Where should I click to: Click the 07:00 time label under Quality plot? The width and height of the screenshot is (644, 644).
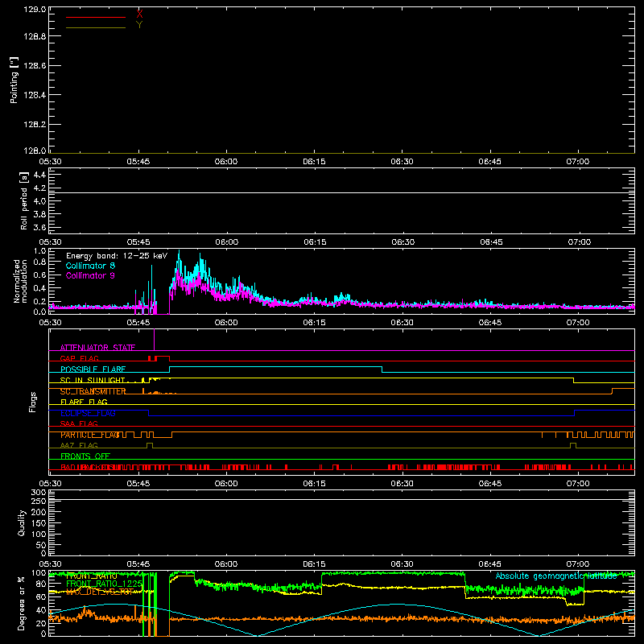(x=578, y=564)
